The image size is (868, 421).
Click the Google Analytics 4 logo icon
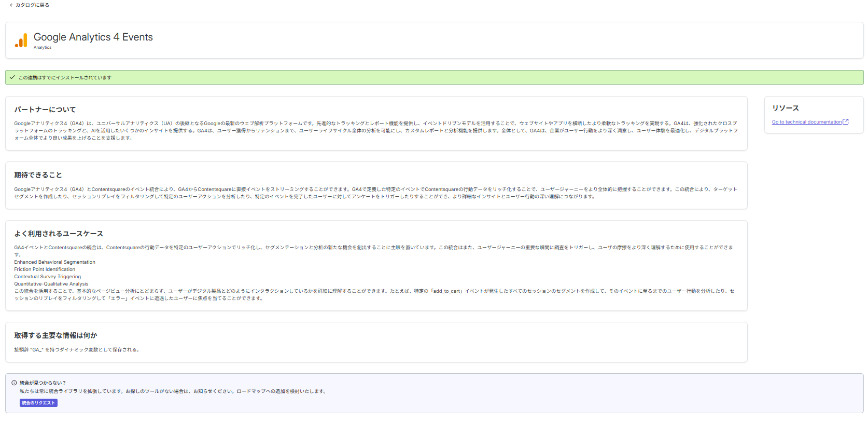tap(21, 40)
